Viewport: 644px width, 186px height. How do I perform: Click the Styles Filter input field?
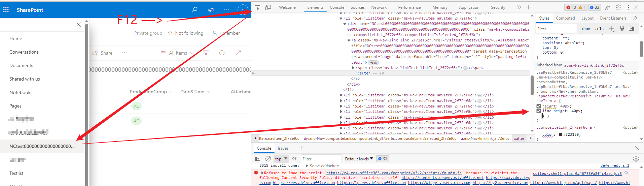(x=557, y=29)
